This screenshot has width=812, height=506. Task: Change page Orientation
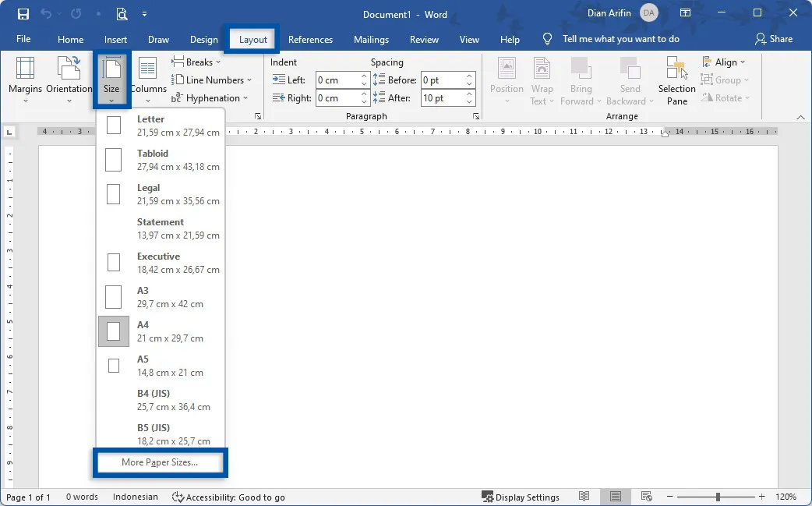coord(69,78)
